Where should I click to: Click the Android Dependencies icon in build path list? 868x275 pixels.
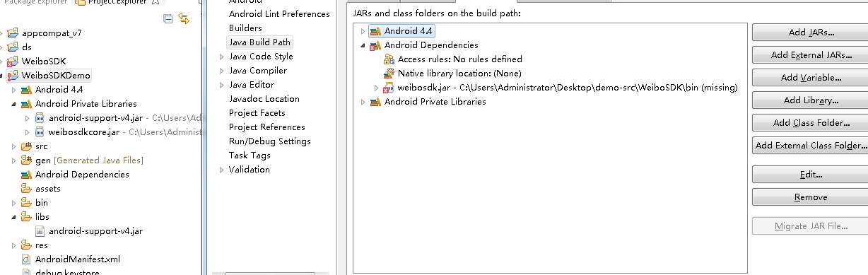(x=375, y=45)
